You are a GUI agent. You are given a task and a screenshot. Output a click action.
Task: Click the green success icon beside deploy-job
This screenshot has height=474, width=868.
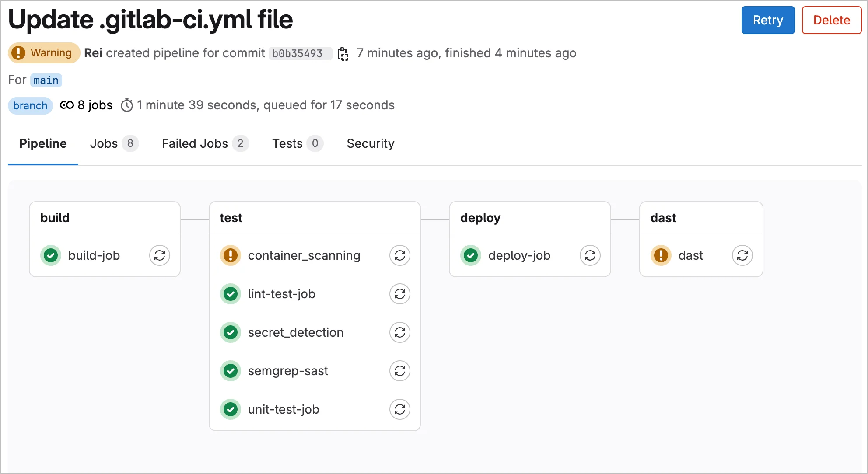coord(471,255)
